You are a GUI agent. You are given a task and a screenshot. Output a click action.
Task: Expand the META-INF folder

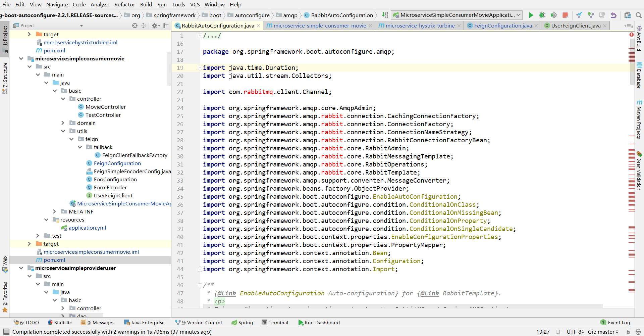click(55, 212)
